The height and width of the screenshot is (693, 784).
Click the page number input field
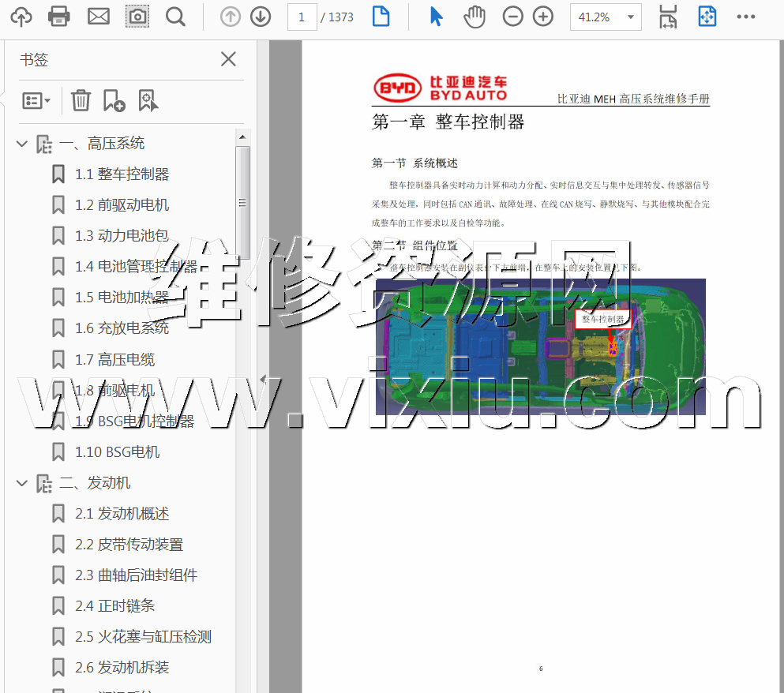click(x=302, y=17)
